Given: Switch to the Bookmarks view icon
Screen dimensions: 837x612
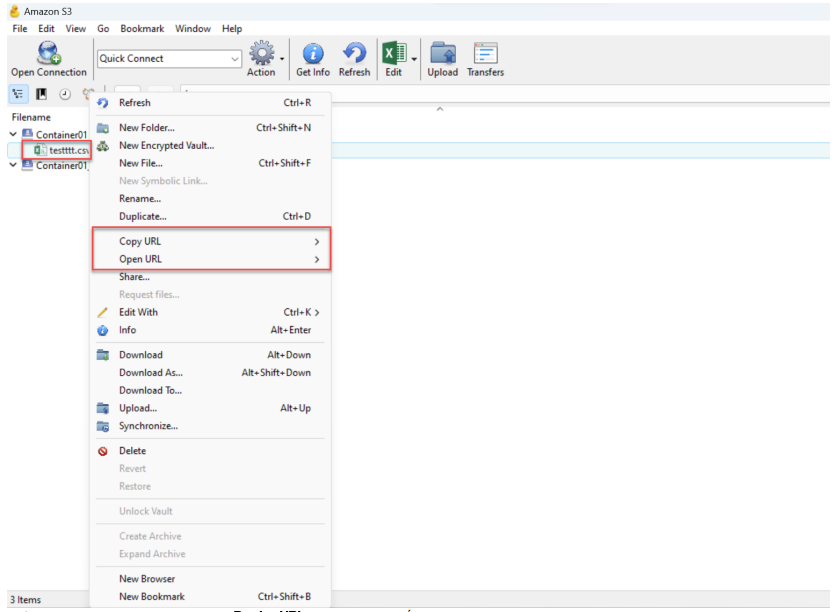Looking at the screenshot, I should (42, 94).
